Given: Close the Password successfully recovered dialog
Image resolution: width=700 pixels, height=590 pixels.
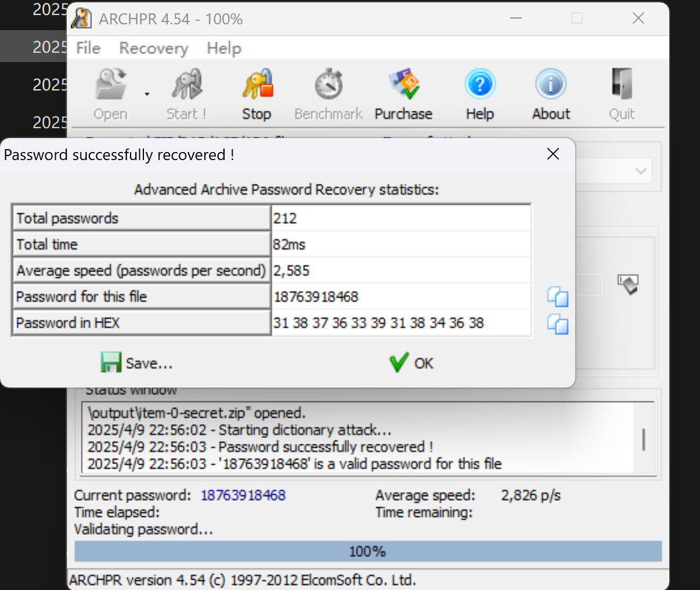Looking at the screenshot, I should 553,154.
